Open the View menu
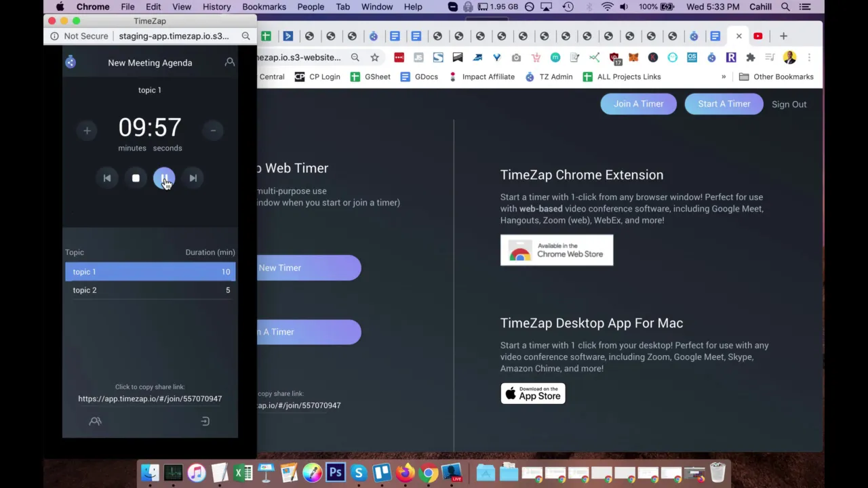Image resolution: width=868 pixels, height=488 pixels. 182,7
